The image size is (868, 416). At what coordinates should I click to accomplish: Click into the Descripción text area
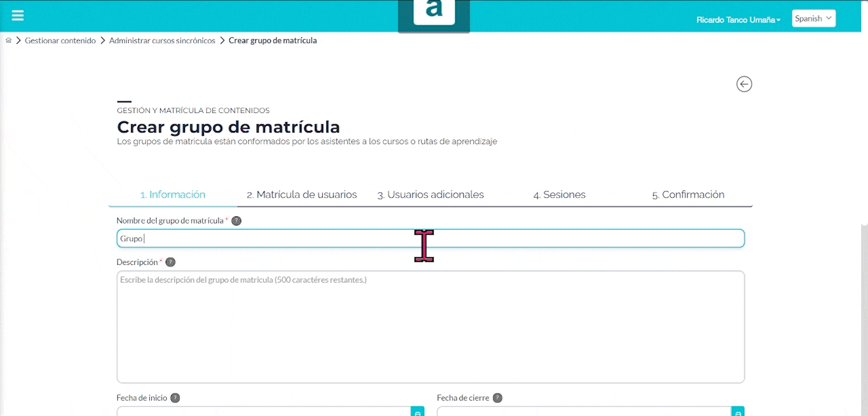click(430, 327)
